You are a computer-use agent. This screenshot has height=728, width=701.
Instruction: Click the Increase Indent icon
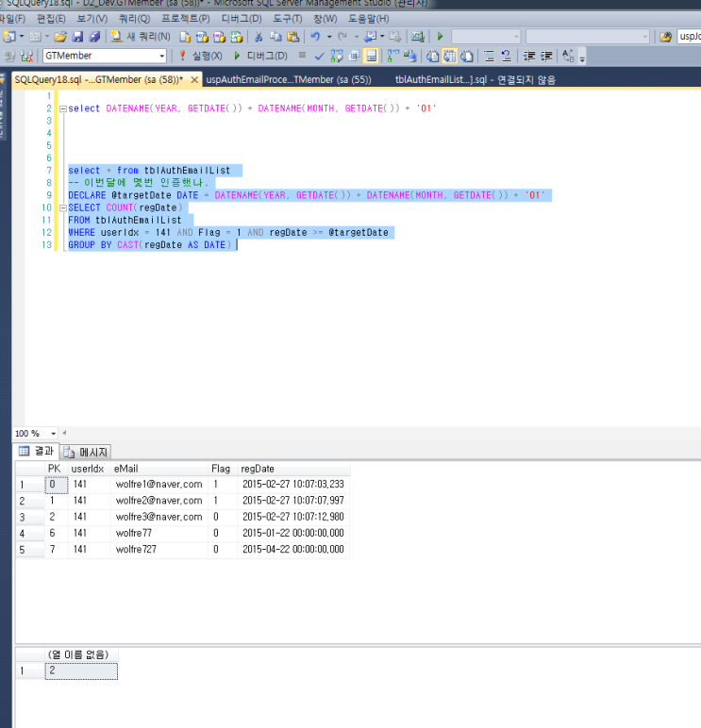coord(546,57)
